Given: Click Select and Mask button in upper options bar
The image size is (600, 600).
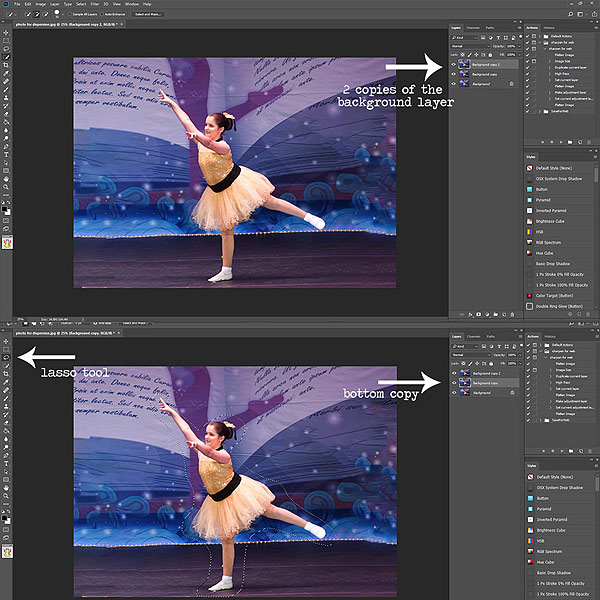Looking at the screenshot, I should (148, 14).
